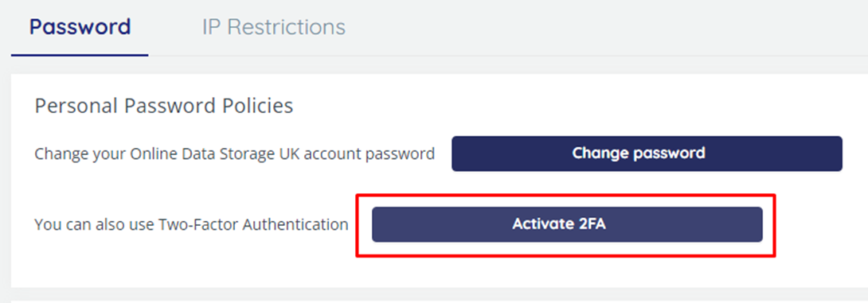Switch to the IP Restrictions tab

click(273, 26)
